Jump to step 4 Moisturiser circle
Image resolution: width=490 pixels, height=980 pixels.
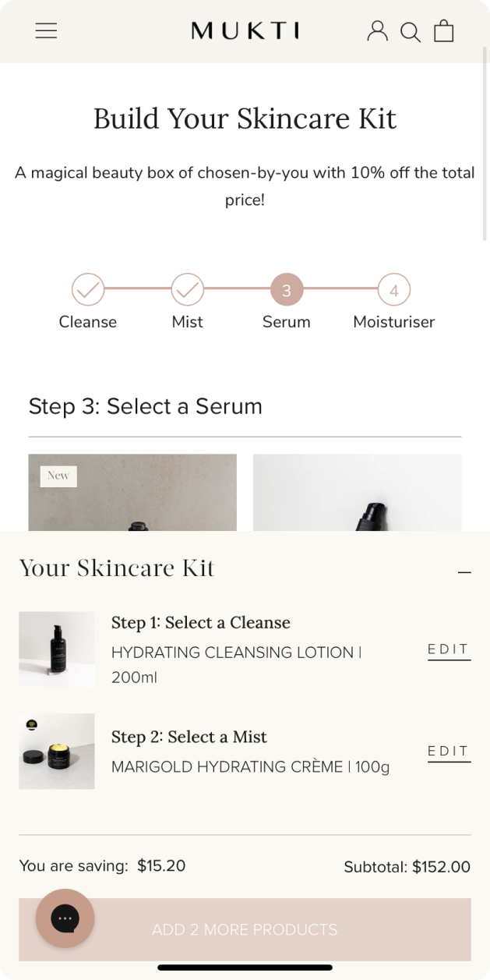click(x=394, y=290)
